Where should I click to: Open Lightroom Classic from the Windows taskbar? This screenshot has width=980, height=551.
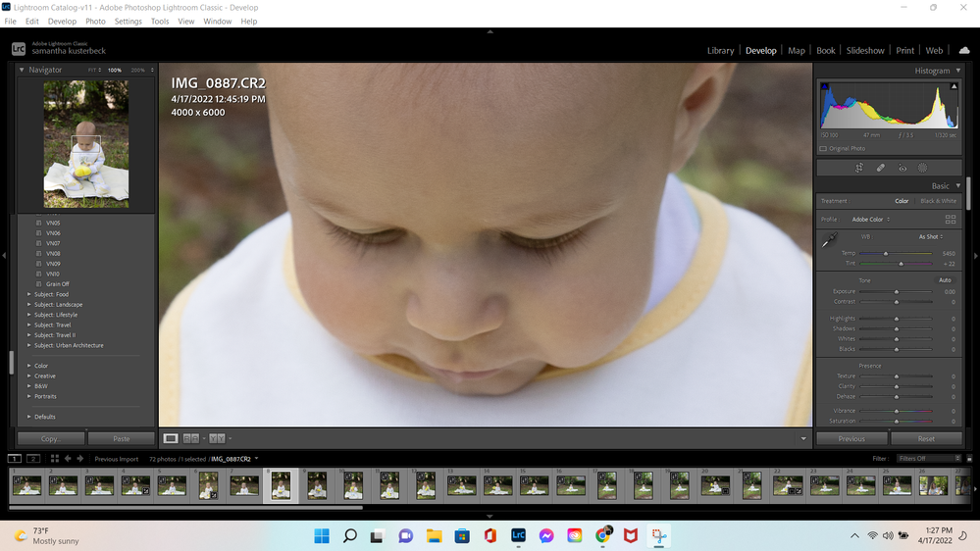pos(519,535)
